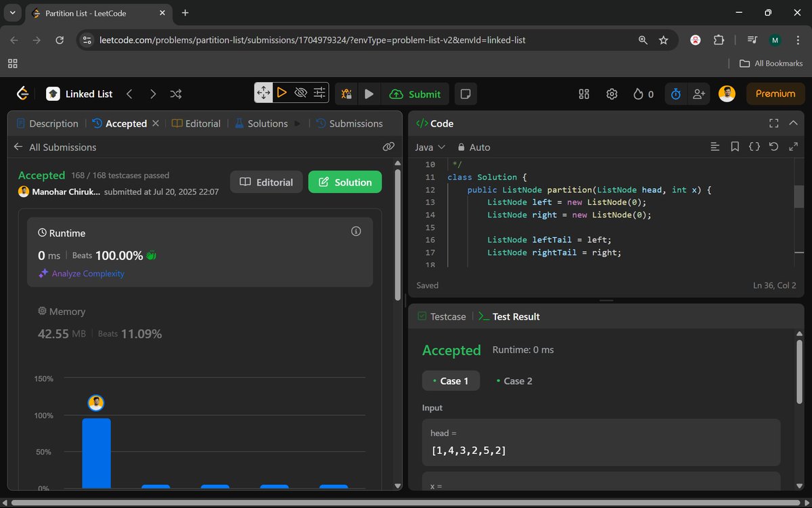Screen dimensions: 812x508
Task: Select the Test Result tab
Action: (x=509, y=316)
